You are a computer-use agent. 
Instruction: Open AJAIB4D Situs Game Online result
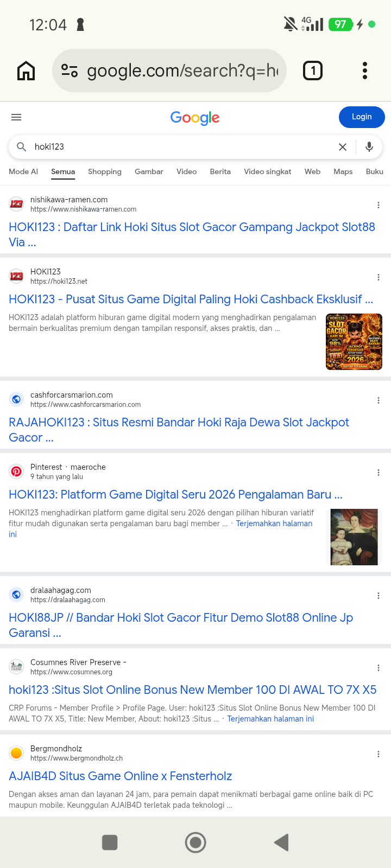coord(121,776)
